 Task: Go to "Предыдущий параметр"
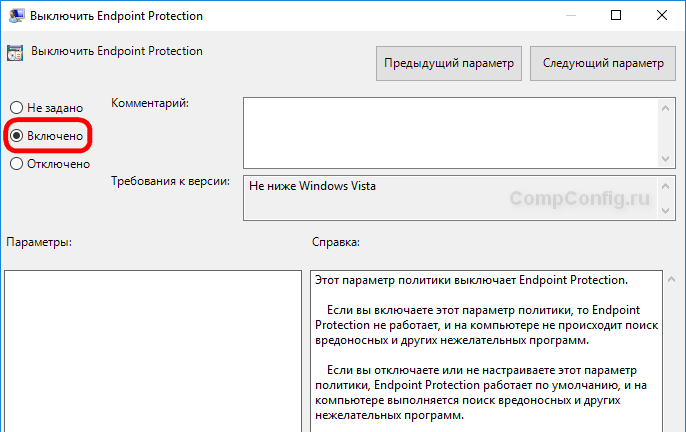click(x=449, y=64)
